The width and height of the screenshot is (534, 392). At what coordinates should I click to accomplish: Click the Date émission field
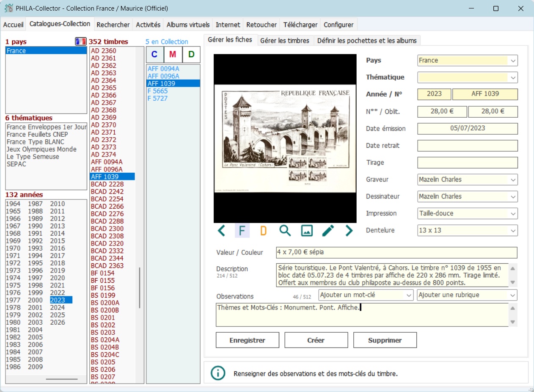468,128
